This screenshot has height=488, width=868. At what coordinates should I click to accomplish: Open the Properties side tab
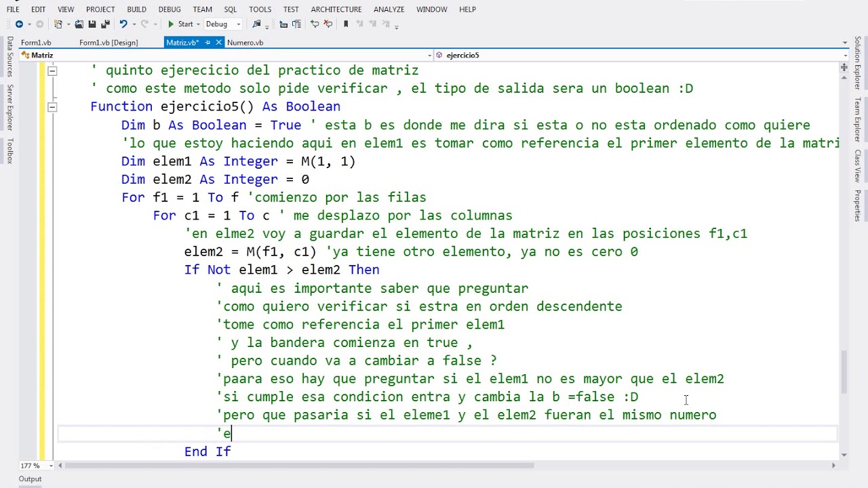tap(858, 206)
